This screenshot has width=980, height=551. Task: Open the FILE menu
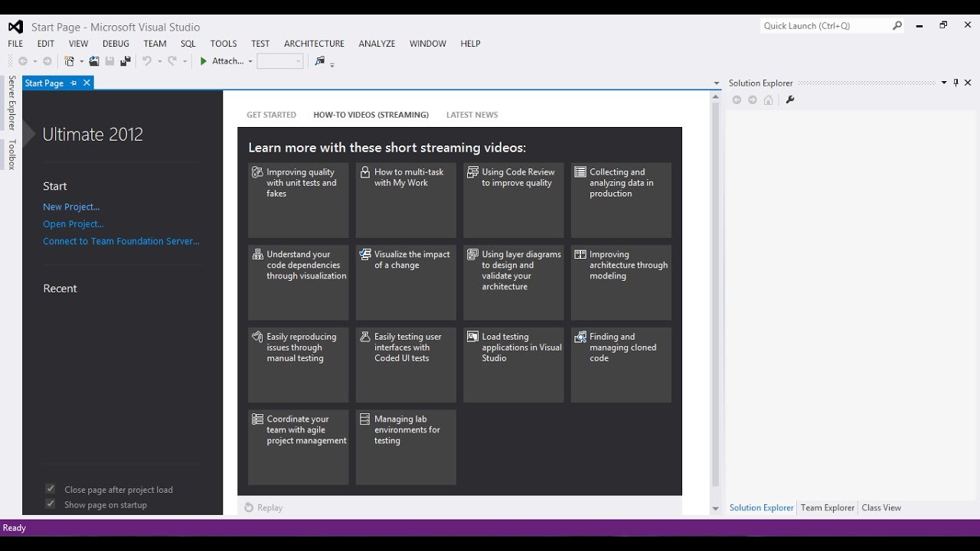click(15, 44)
